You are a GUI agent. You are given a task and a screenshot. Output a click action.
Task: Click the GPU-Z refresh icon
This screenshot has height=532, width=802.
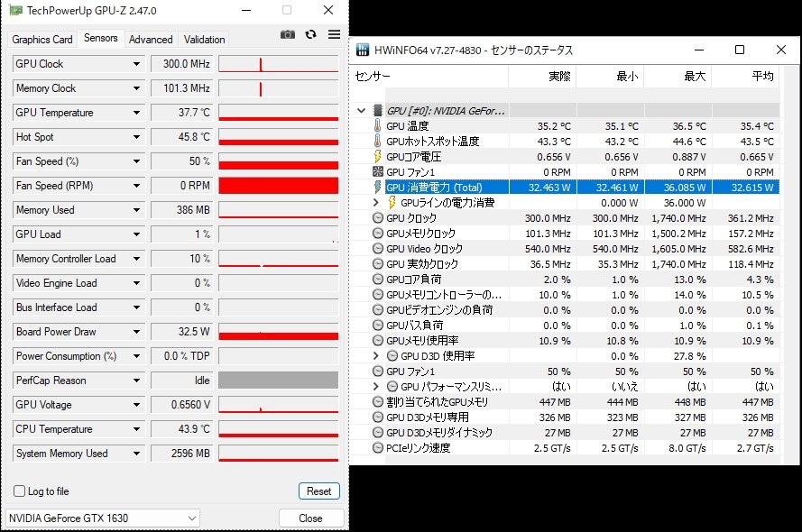[310, 34]
